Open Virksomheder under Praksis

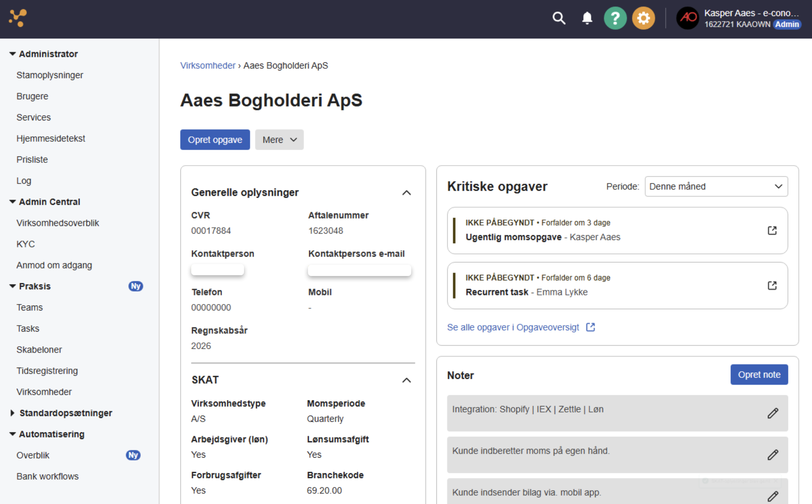pyautogui.click(x=44, y=392)
